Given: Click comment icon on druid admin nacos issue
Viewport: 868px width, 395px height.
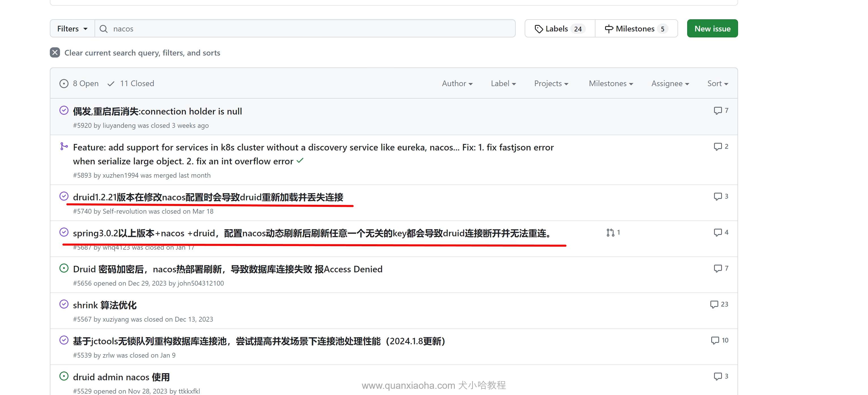Looking at the screenshot, I should (x=717, y=376).
